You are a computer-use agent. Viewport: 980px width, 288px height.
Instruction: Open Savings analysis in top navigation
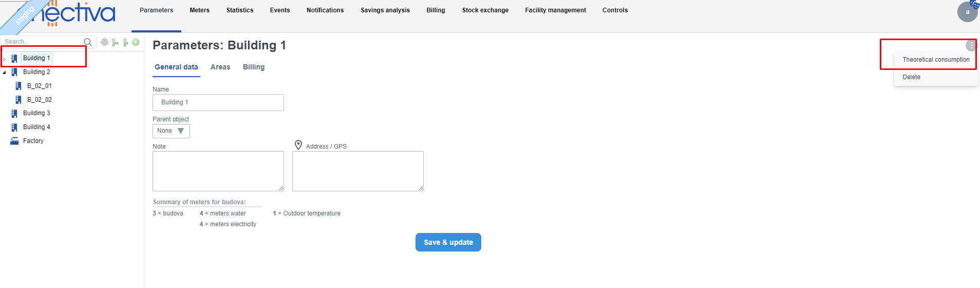[385, 10]
